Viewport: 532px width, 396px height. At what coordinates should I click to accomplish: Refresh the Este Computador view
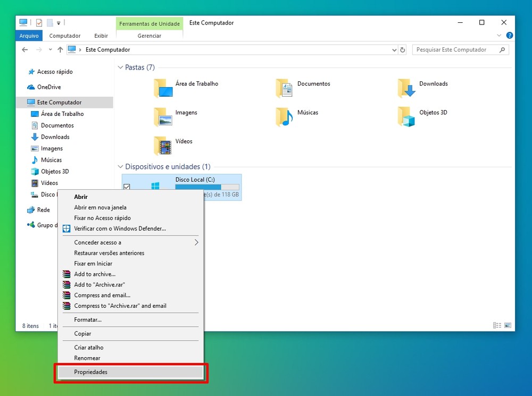(x=402, y=50)
